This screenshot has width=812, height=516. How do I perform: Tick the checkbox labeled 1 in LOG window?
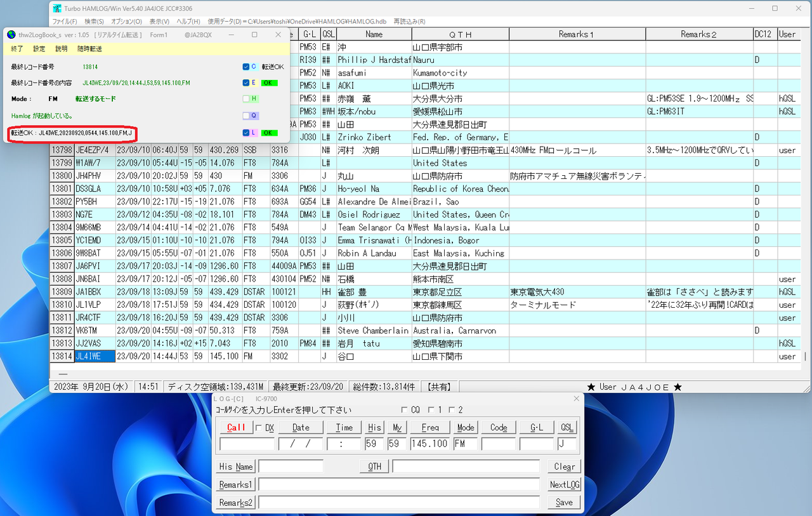431,410
